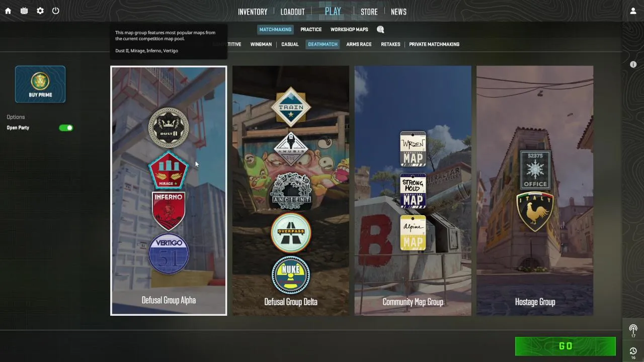Choose the Defusal Group Alpha label
The height and width of the screenshot is (362, 644).
pyautogui.click(x=169, y=300)
